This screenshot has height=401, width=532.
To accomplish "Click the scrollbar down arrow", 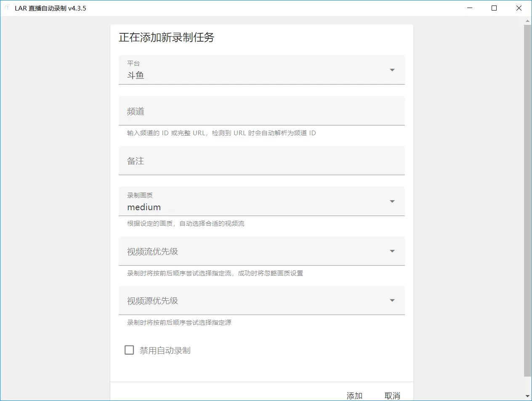I will pos(528,396).
